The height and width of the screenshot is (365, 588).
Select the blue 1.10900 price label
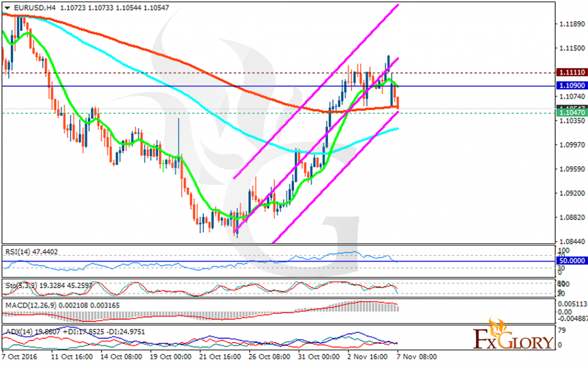[x=571, y=86]
